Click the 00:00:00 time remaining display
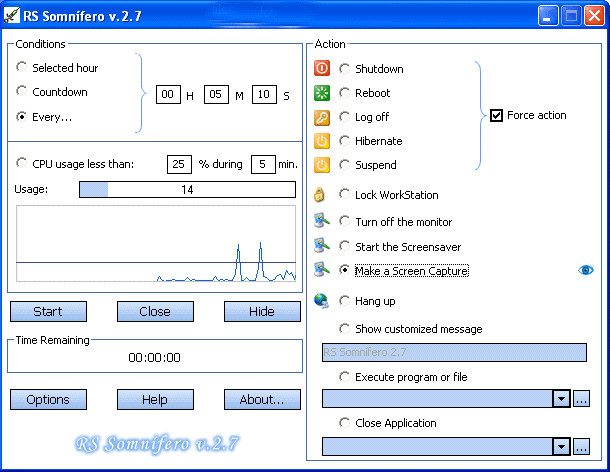Image resolution: width=610 pixels, height=472 pixels. click(154, 357)
